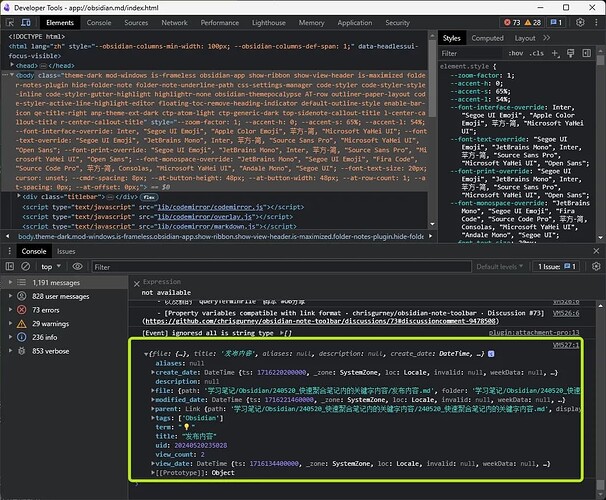Image resolution: width=606 pixels, height=500 pixels.
Task: Switch to the Layout styles tab
Action: [525, 38]
